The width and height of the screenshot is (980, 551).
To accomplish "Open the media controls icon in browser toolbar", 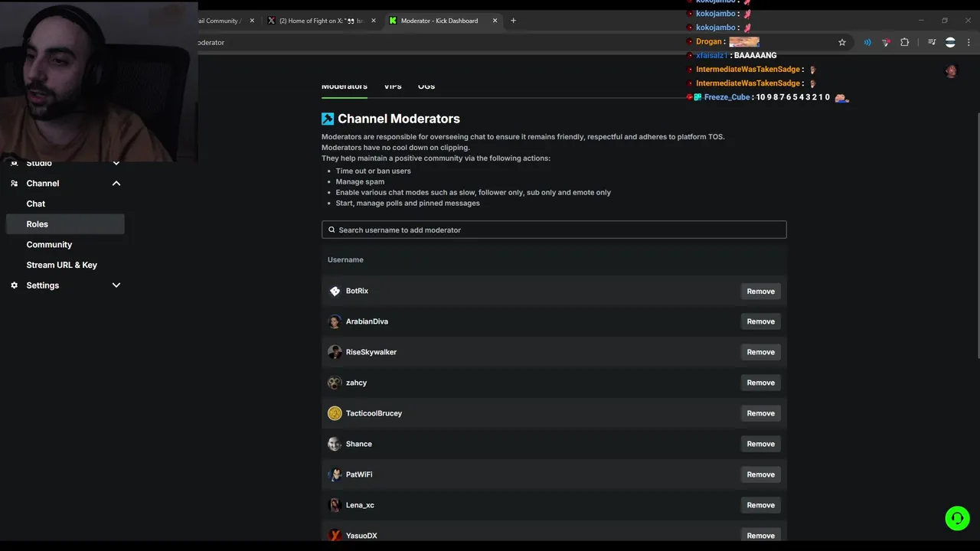I will [932, 42].
